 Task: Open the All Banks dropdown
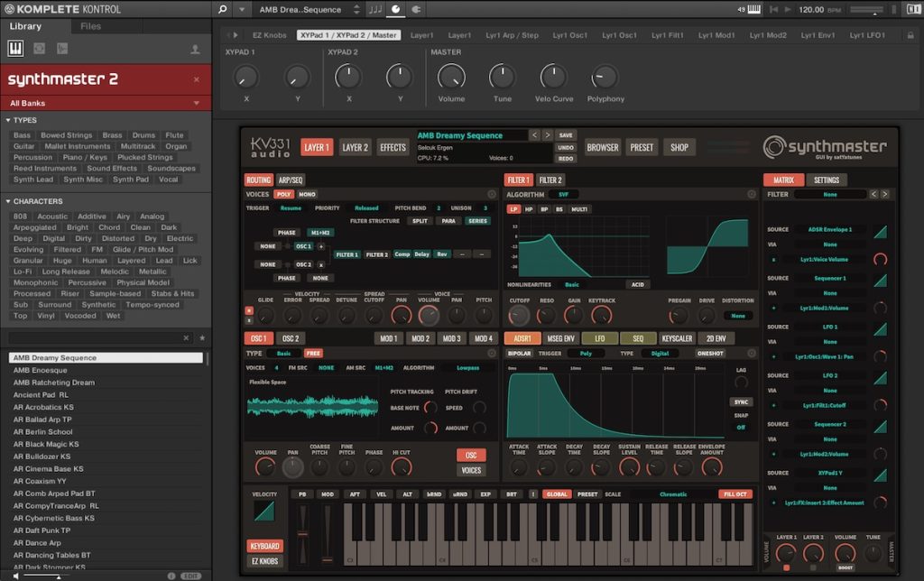click(x=106, y=103)
